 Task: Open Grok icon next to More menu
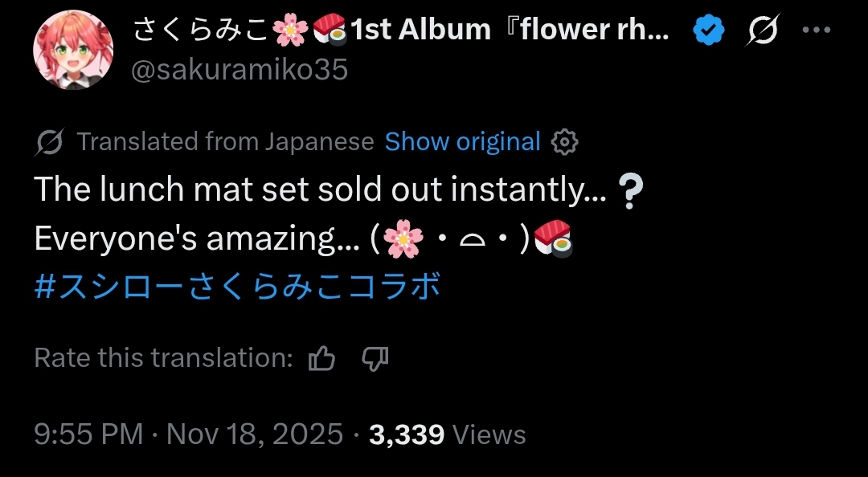pyautogui.click(x=762, y=31)
